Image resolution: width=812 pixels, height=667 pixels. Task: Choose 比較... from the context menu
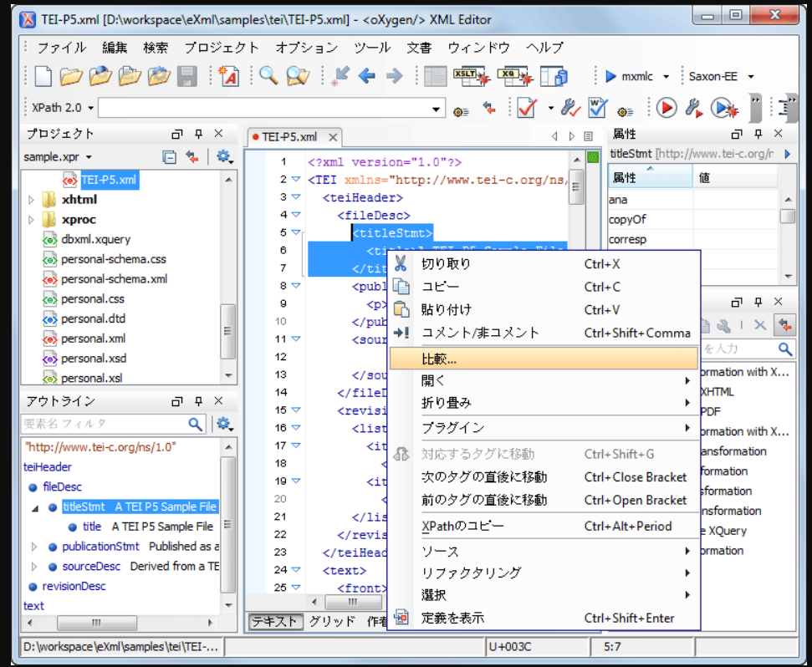pos(439,359)
